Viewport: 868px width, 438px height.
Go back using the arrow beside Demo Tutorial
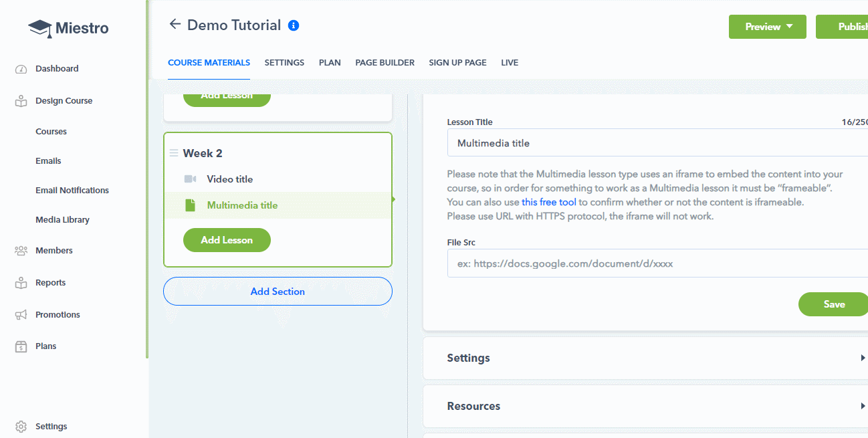tap(175, 25)
